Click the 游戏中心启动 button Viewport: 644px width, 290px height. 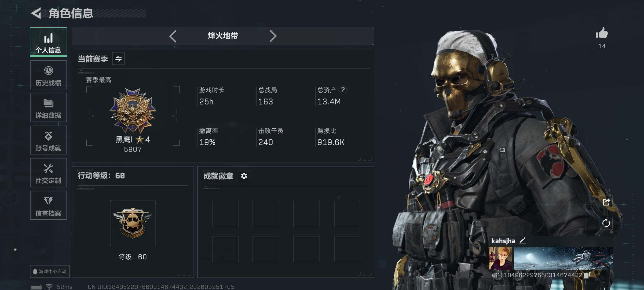(x=50, y=271)
